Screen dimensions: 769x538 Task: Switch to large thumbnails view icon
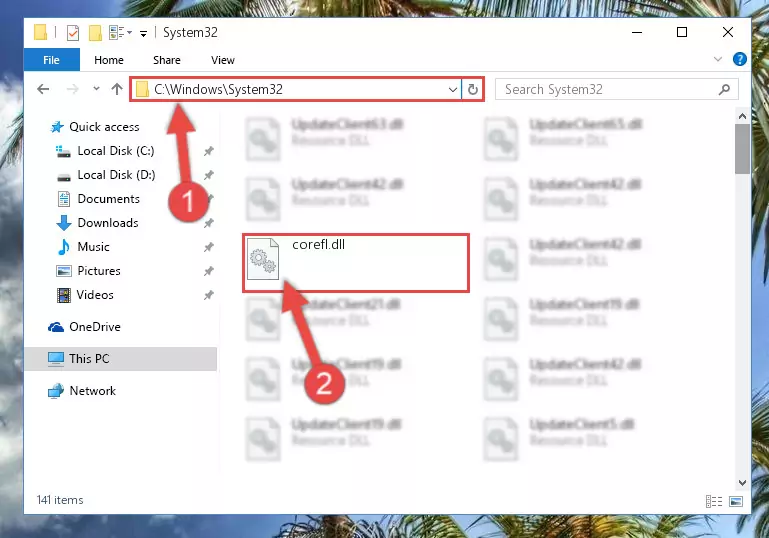point(736,501)
